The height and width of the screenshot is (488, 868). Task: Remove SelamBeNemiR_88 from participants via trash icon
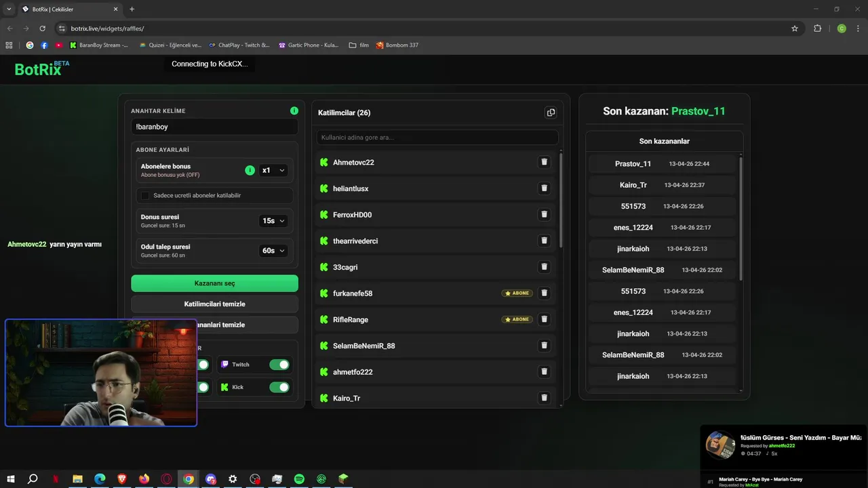(x=544, y=346)
